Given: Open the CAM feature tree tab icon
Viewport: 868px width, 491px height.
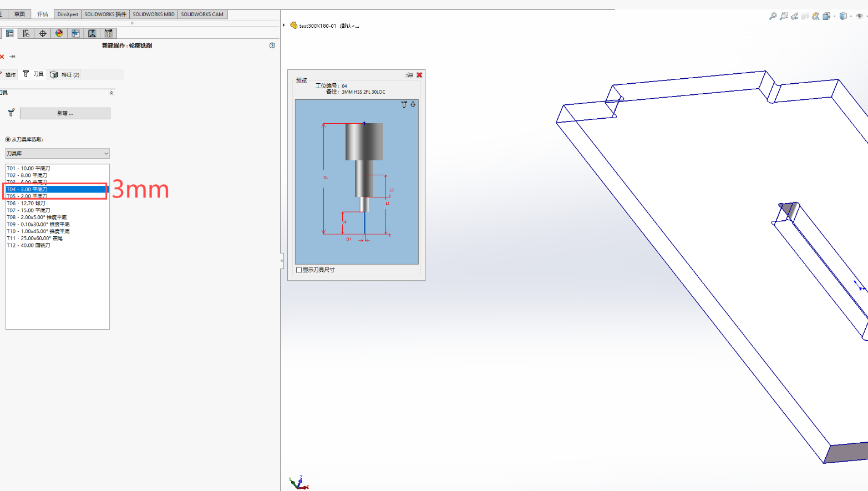Looking at the screenshot, I should (x=75, y=33).
